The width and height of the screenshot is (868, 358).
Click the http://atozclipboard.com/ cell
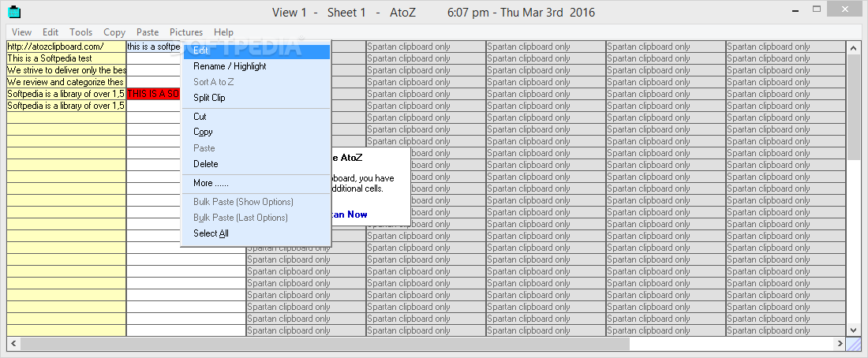(66, 47)
